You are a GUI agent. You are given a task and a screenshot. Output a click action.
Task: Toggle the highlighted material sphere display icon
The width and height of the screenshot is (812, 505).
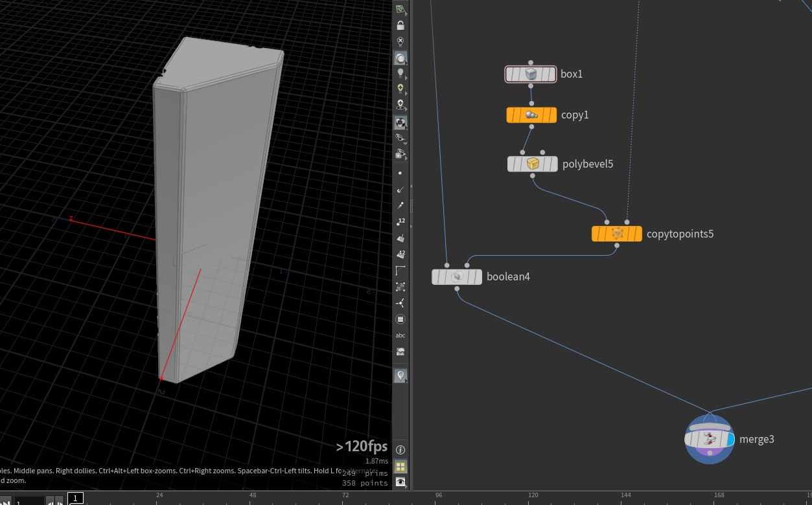[x=400, y=122]
